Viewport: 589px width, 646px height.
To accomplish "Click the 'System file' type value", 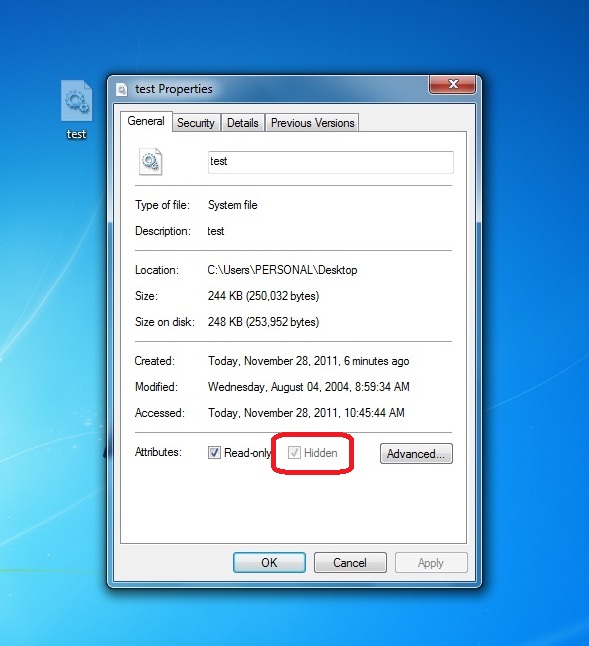I will (x=232, y=205).
